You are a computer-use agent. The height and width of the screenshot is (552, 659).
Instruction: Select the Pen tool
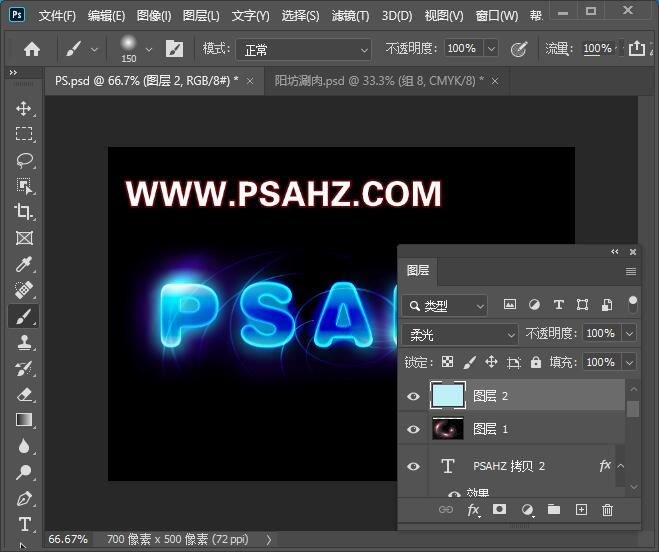coord(24,499)
